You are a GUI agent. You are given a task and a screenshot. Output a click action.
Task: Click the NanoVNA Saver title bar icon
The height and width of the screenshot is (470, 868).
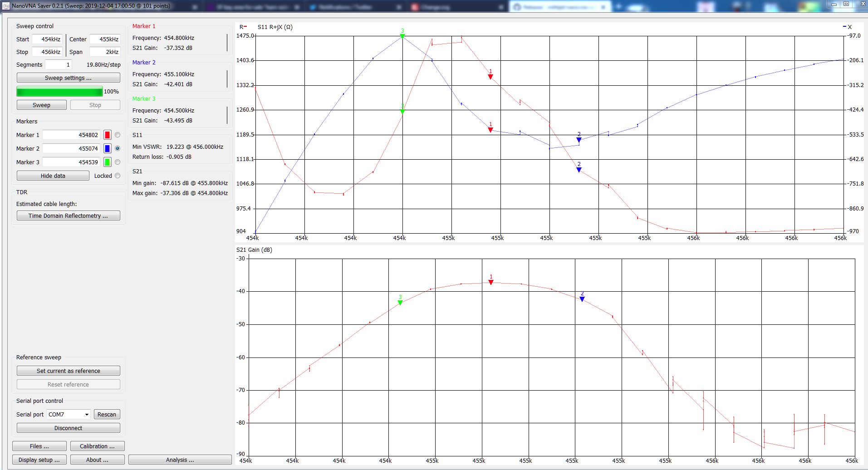[x=6, y=6]
